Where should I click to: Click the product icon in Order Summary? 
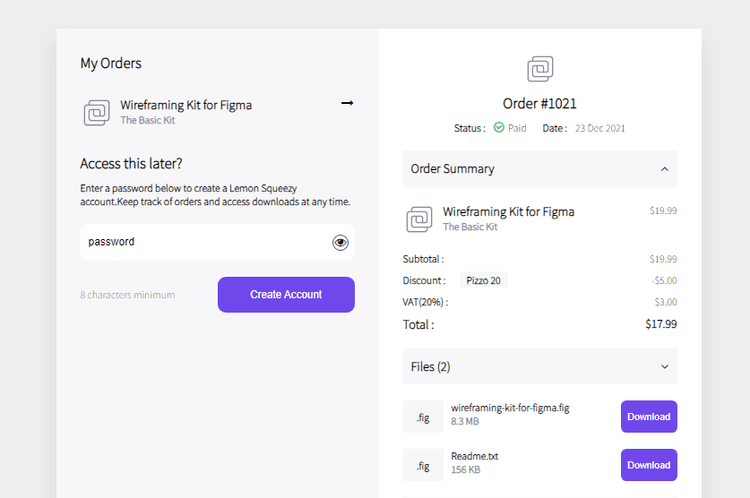click(420, 219)
